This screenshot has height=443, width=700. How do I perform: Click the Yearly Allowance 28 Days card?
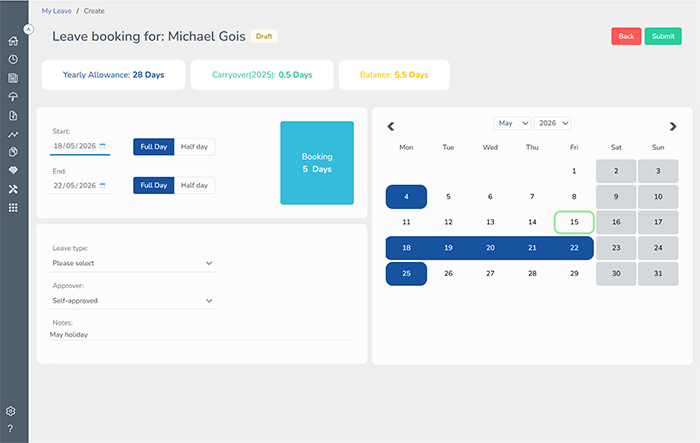pyautogui.click(x=113, y=75)
